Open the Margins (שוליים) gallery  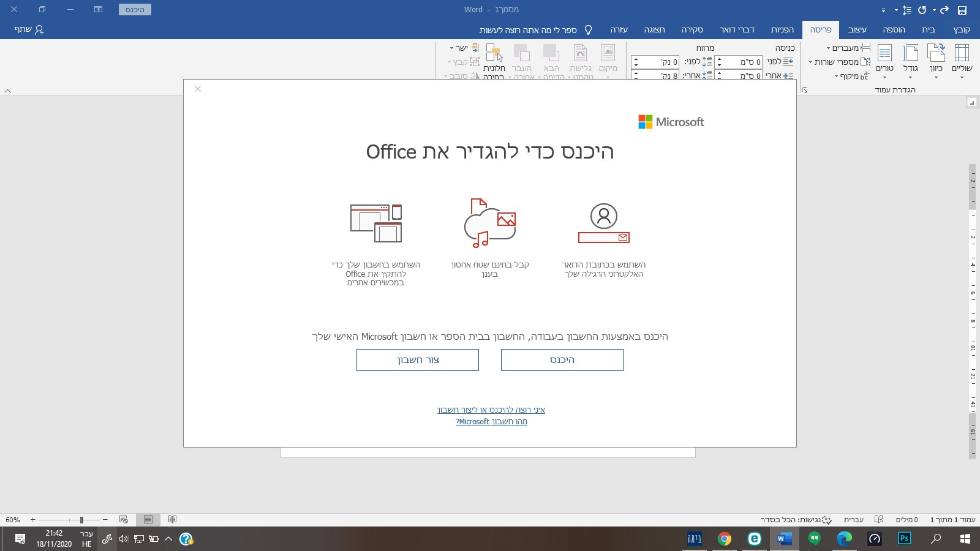tap(962, 60)
